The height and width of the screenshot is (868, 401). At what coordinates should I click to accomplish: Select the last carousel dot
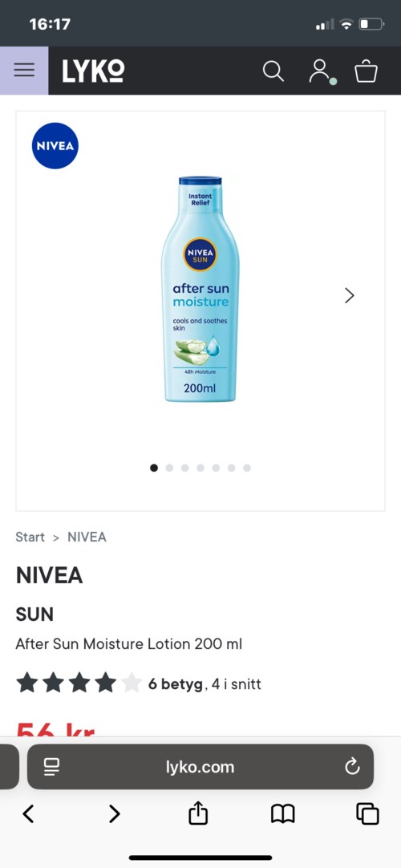247,468
